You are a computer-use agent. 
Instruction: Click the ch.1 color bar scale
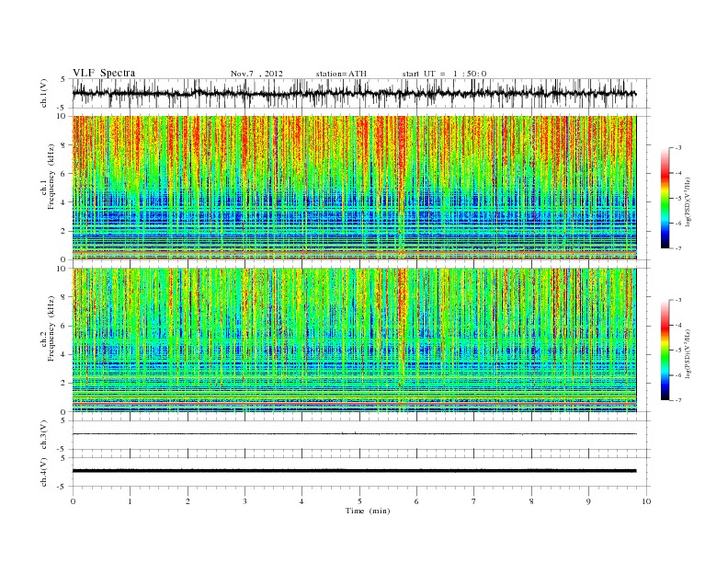tap(665, 198)
